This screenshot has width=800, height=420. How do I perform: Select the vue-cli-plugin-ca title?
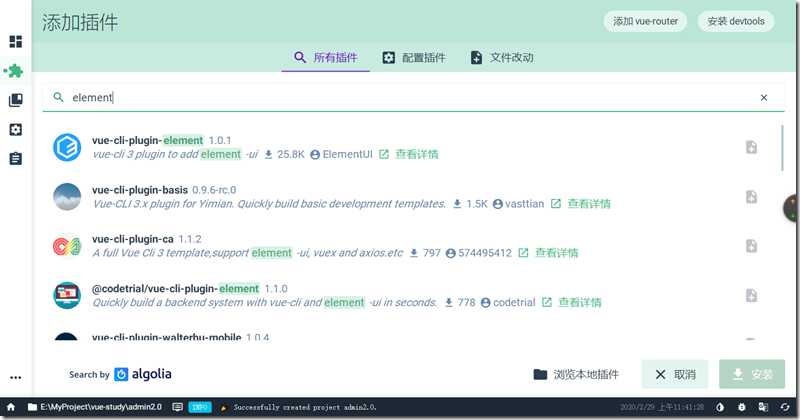tap(133, 239)
